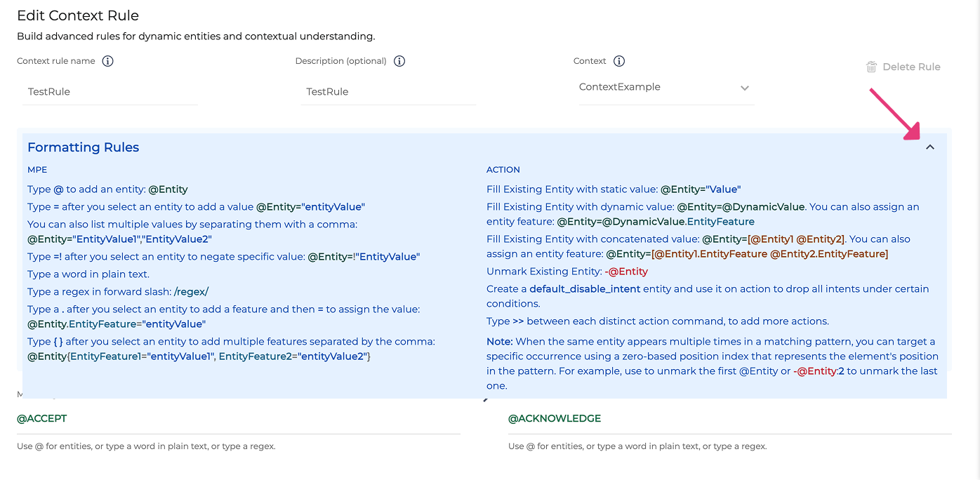The image size is (980, 480).
Task: Click the MPE column label
Action: tap(37, 170)
